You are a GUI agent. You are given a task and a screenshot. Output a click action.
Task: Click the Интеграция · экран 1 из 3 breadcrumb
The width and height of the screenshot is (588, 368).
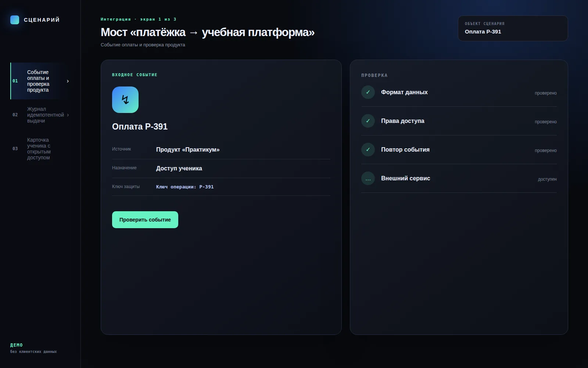139,19
